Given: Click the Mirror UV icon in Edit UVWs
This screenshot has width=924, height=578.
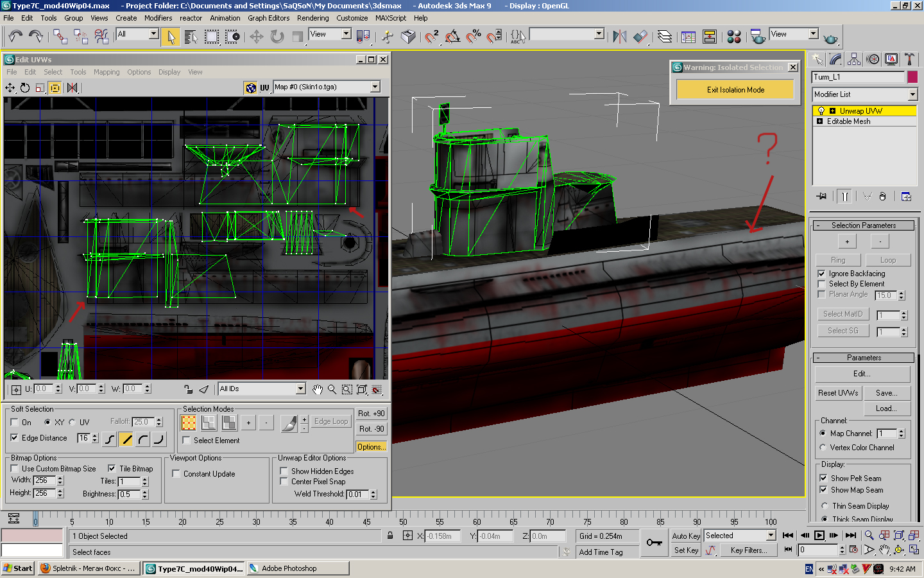Looking at the screenshot, I should pos(73,87).
